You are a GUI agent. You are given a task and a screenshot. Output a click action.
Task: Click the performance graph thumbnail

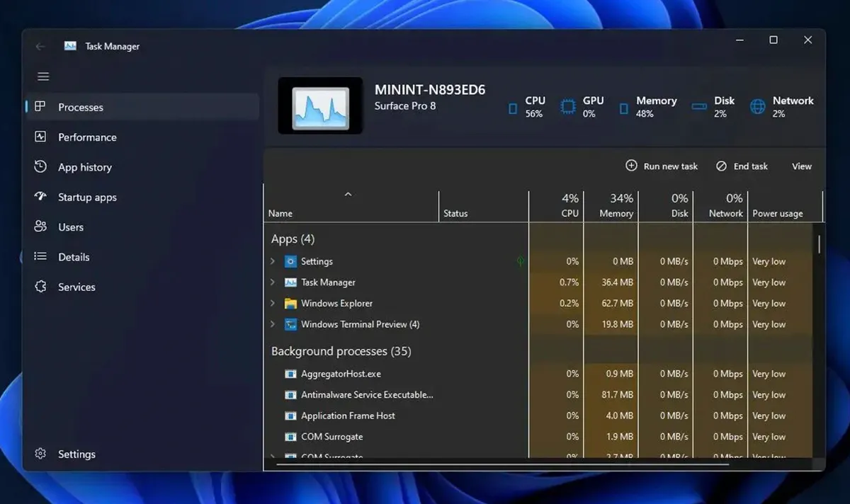[x=320, y=105]
